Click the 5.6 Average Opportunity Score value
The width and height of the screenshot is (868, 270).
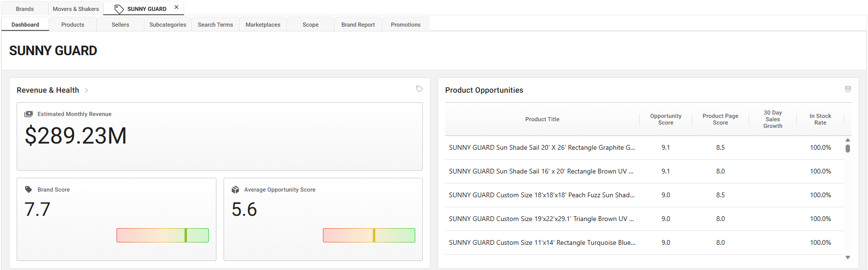(244, 210)
